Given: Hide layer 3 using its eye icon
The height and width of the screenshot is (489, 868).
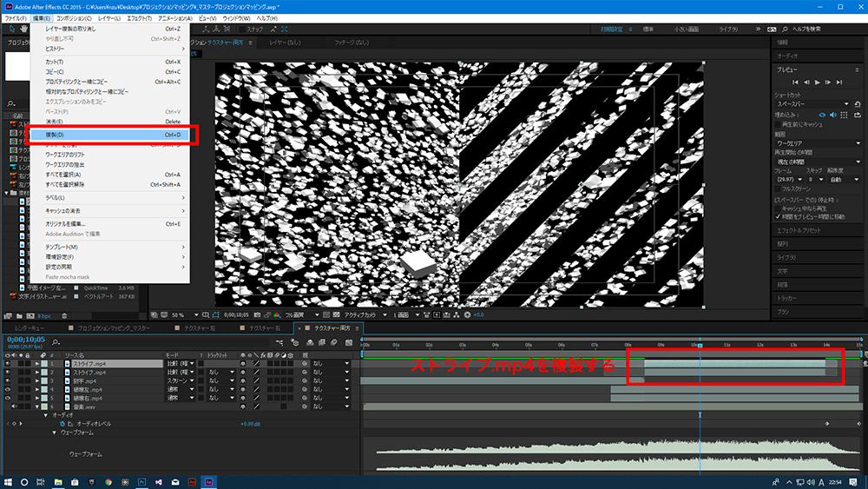Looking at the screenshot, I should [x=7, y=380].
